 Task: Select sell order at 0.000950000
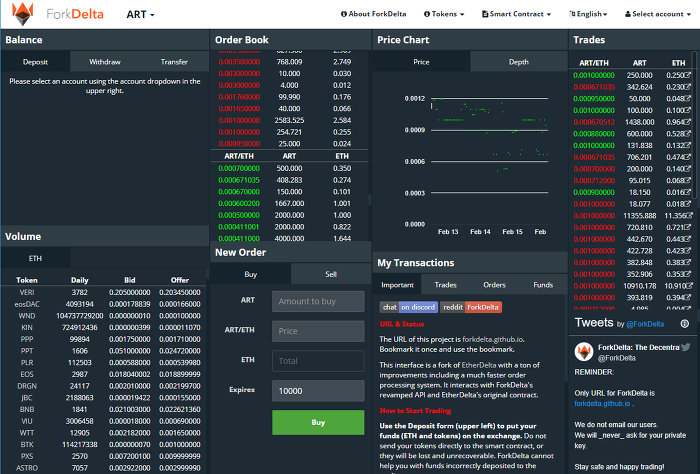coord(289,144)
